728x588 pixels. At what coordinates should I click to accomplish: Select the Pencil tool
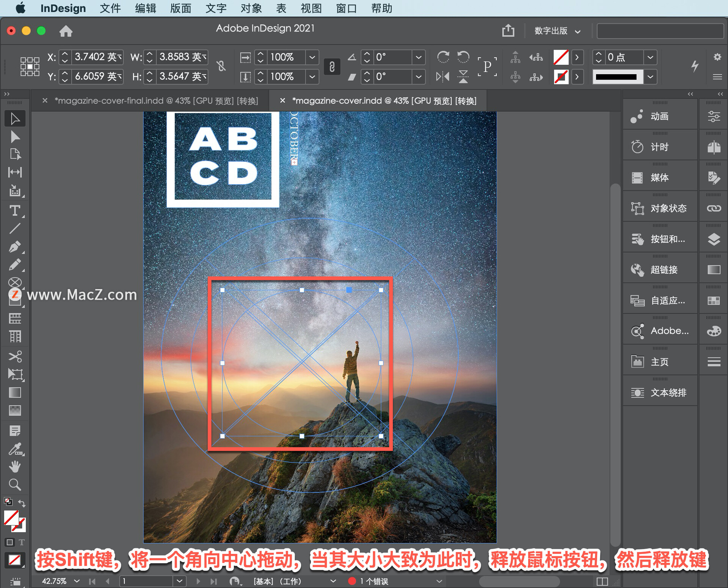tap(15, 264)
